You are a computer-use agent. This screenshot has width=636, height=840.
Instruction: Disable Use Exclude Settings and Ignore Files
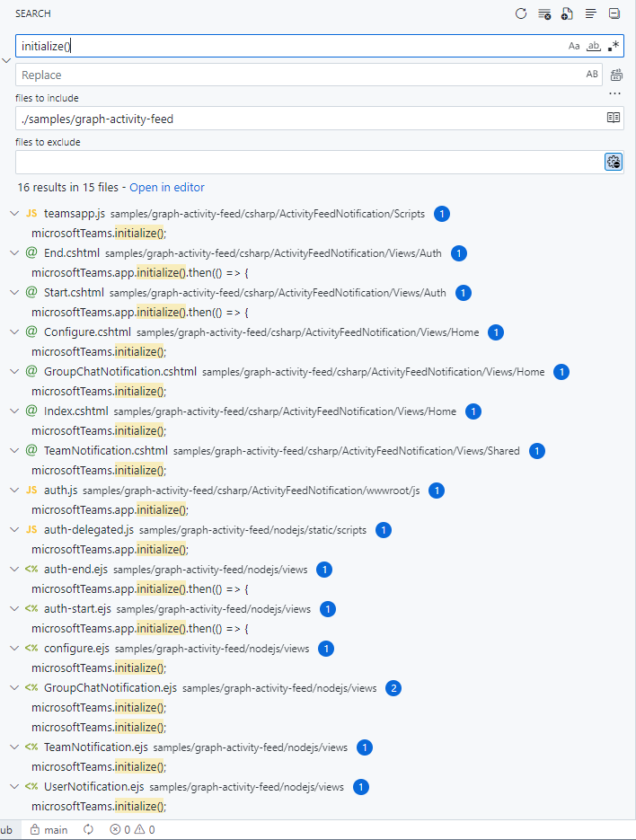pyautogui.click(x=613, y=162)
